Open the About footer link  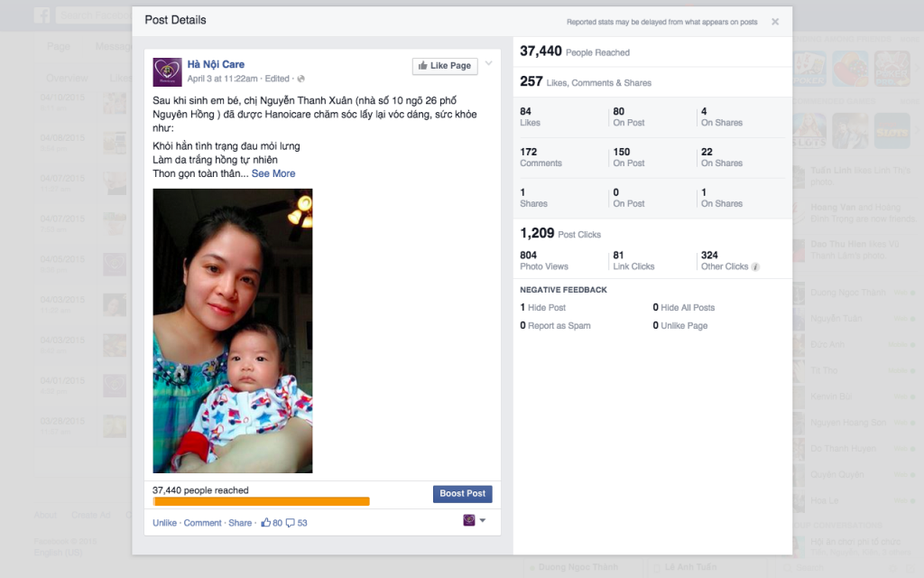(x=45, y=515)
